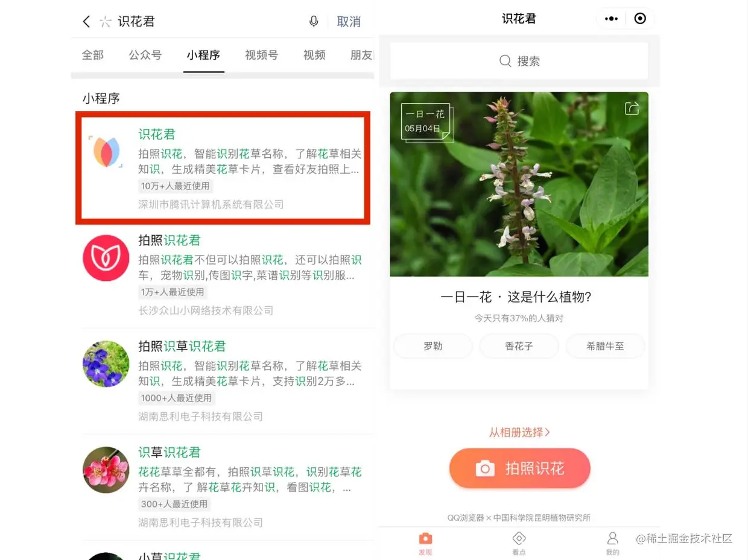
Task: Tap the share icon on flower photo
Action: 632,109
